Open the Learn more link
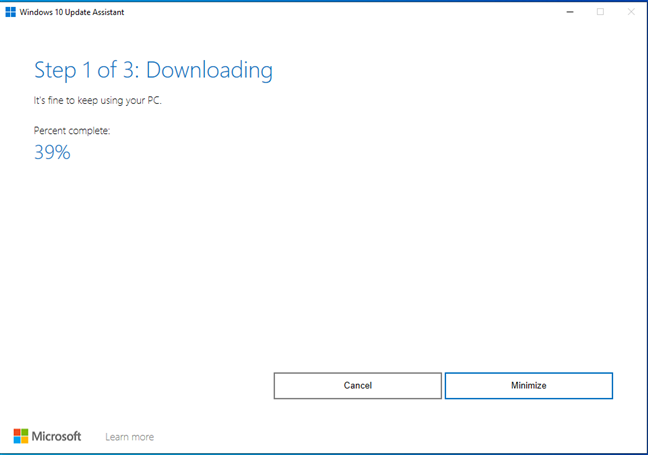This screenshot has width=648, height=455. point(129,437)
